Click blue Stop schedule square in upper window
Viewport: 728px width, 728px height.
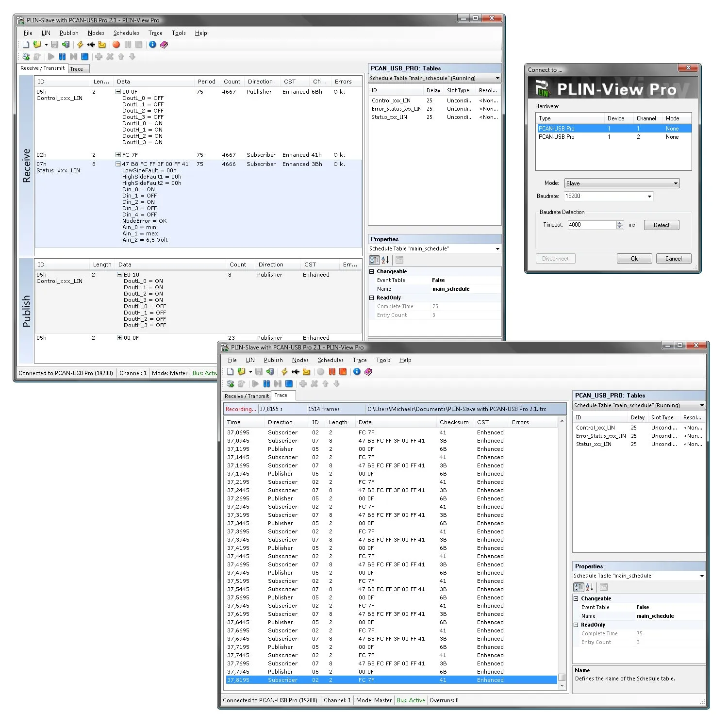pyautogui.click(x=85, y=57)
